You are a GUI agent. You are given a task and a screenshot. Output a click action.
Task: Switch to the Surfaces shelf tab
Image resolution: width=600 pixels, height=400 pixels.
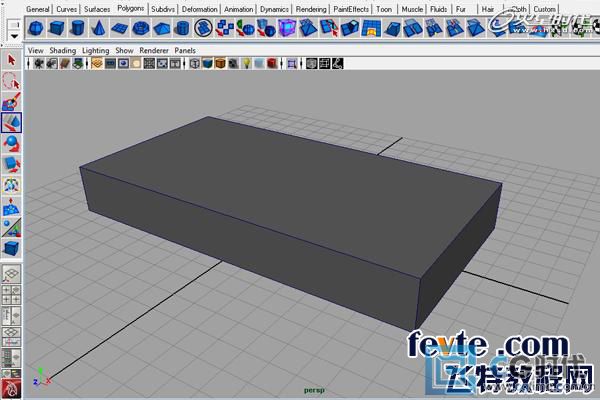point(97,9)
